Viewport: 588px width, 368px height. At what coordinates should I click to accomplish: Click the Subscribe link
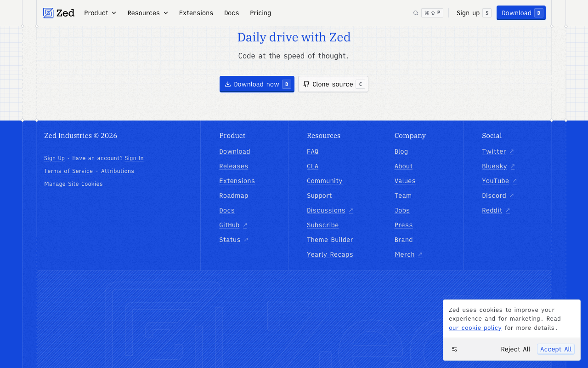(322, 225)
